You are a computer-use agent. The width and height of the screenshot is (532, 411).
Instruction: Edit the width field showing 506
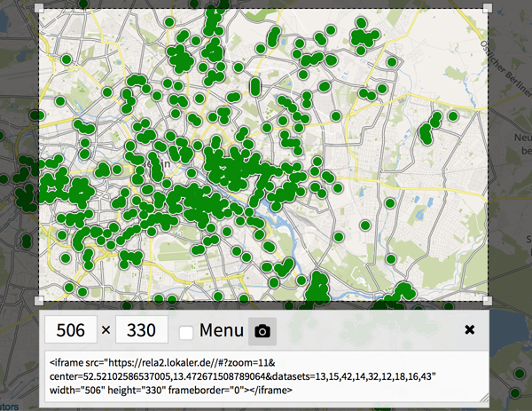tap(71, 329)
